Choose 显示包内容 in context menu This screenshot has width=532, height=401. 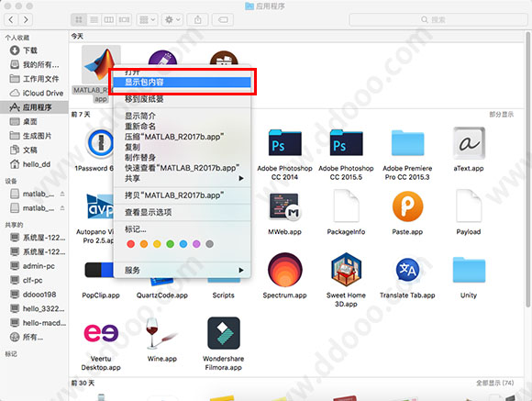[x=183, y=83]
